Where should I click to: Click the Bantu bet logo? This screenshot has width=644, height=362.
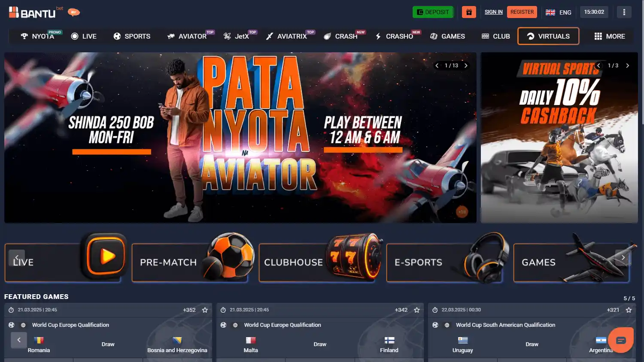click(x=36, y=12)
